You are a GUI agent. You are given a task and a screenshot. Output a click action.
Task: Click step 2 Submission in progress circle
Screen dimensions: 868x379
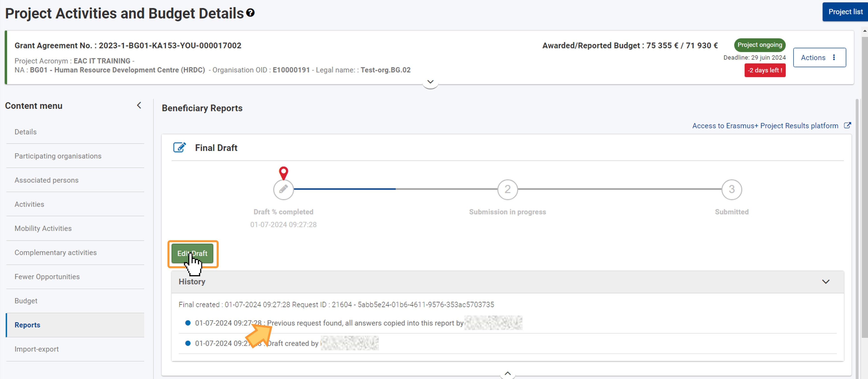pyautogui.click(x=507, y=189)
